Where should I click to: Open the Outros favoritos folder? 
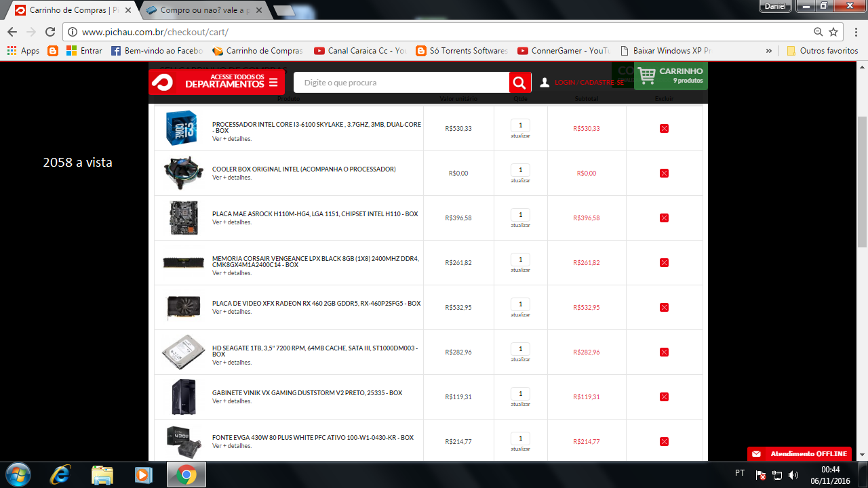pos(822,51)
